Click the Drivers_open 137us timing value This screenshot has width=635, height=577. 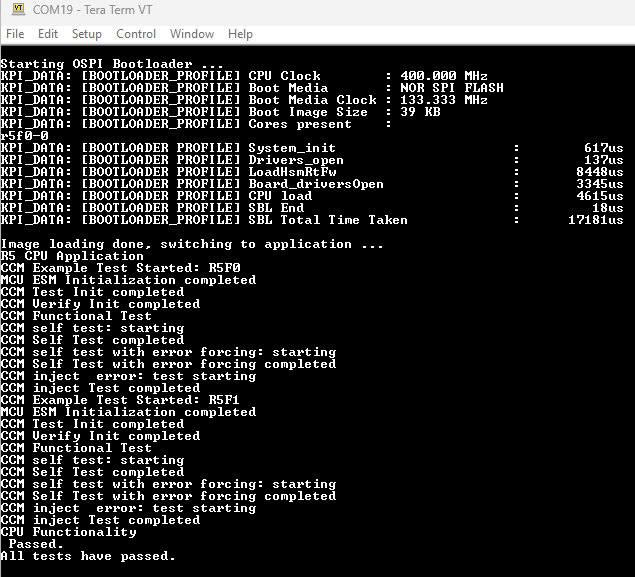pos(603,160)
